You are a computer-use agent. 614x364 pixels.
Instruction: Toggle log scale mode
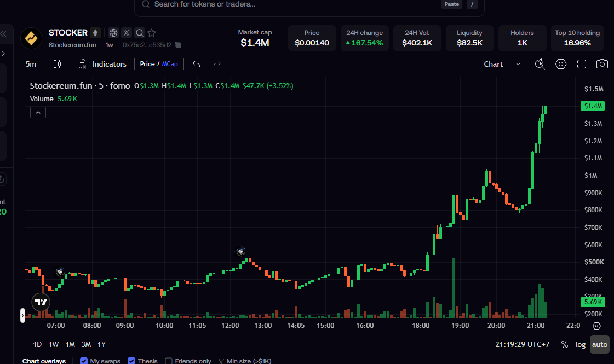coord(581,344)
